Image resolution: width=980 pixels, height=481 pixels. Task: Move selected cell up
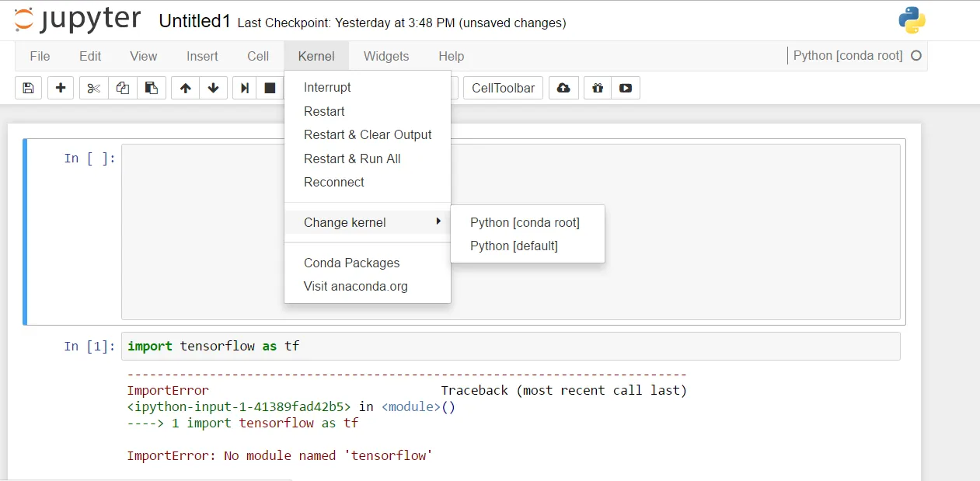pos(185,88)
